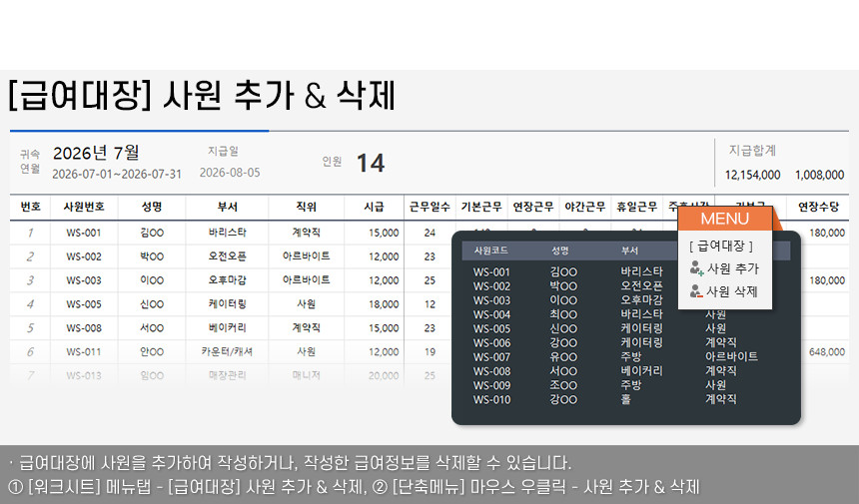Click the 2026년 7월 period field

click(96, 153)
